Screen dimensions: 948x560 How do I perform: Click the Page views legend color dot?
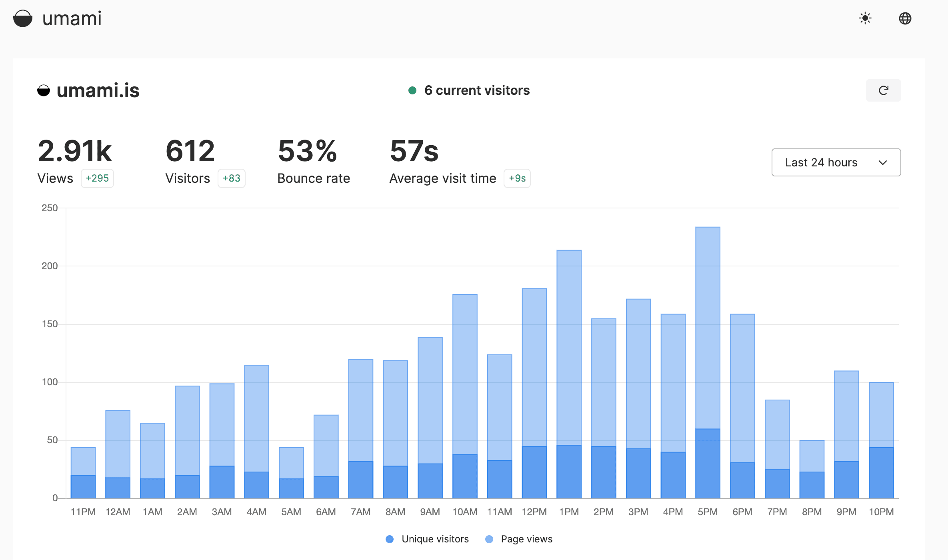coord(489,539)
